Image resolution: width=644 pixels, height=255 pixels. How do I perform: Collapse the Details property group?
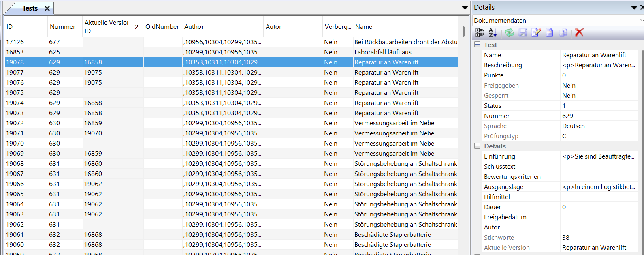[x=478, y=146]
